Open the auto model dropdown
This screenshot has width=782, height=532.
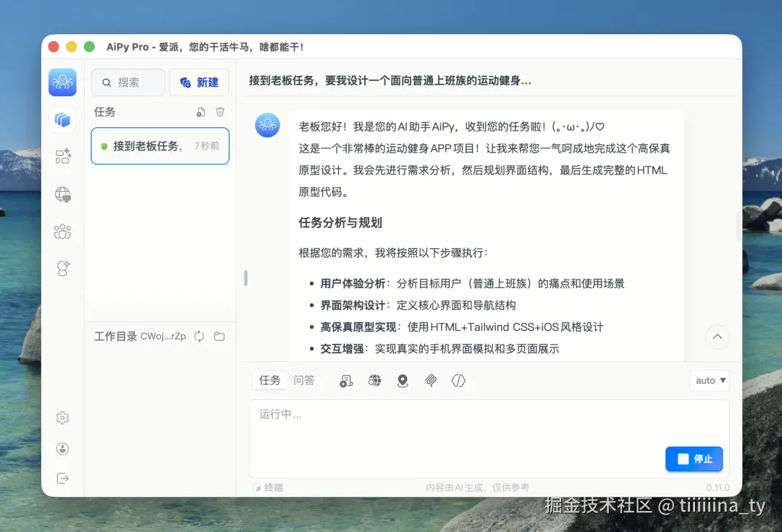click(709, 380)
